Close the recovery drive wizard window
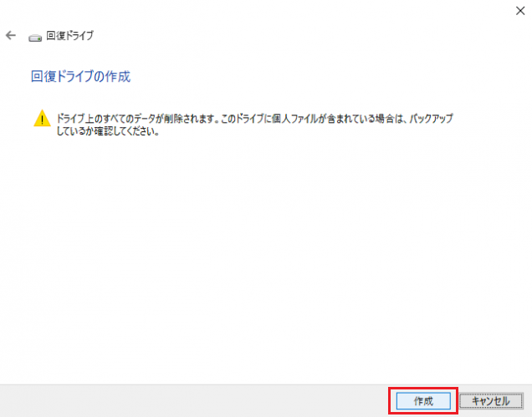This screenshot has height=417, width=532. 520,11
